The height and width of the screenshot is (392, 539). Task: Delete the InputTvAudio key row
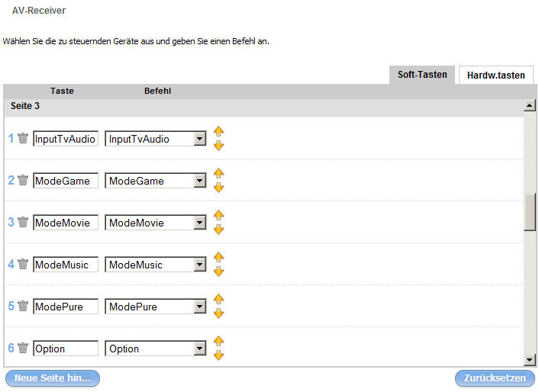(23, 139)
